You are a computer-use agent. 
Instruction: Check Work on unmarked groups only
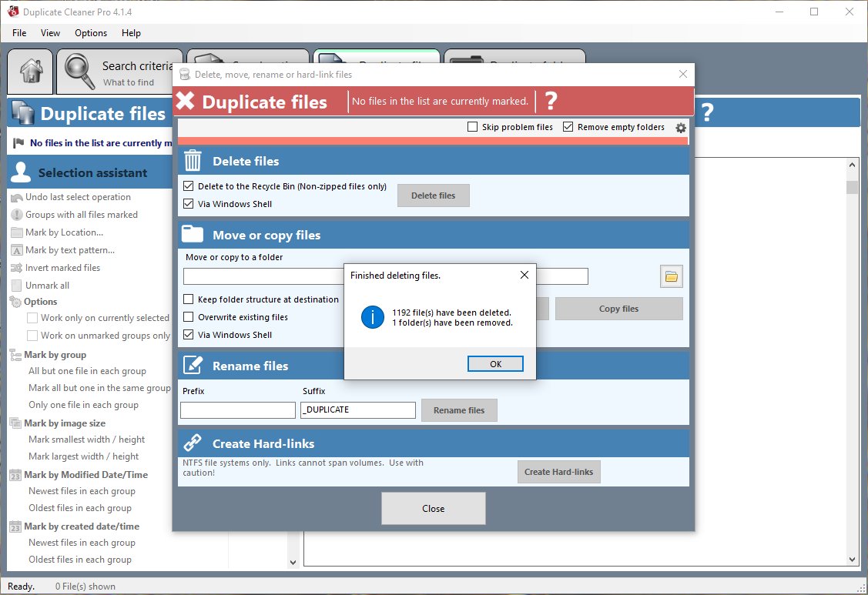pos(32,336)
